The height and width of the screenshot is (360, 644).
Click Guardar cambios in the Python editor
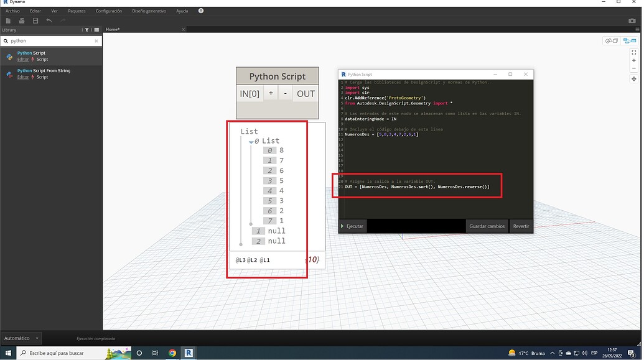(487, 226)
